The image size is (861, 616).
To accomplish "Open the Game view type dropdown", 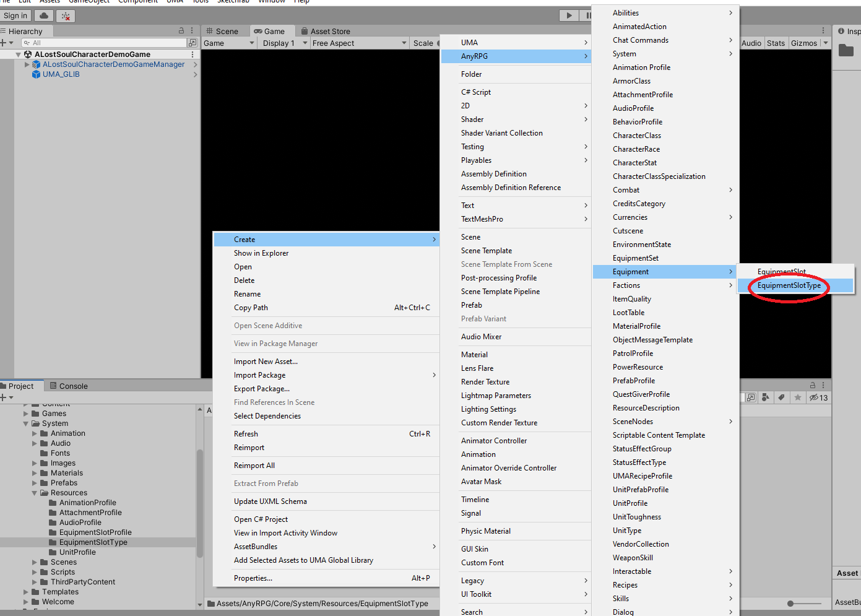I will pyautogui.click(x=229, y=43).
